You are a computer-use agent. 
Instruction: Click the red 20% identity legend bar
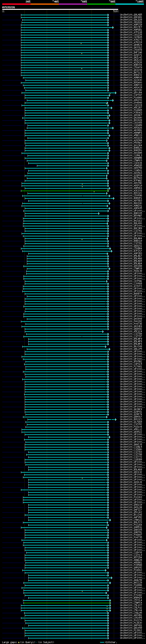(x=16, y=4)
